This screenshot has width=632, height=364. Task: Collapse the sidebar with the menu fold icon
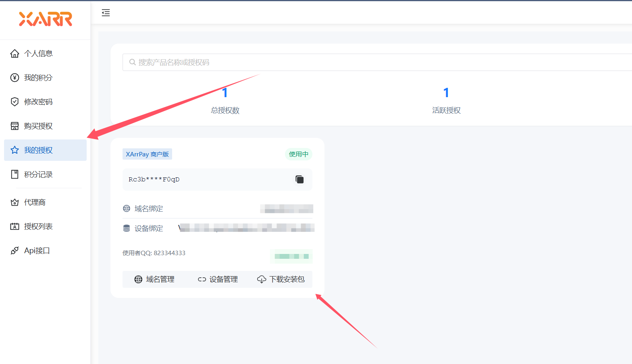point(106,12)
